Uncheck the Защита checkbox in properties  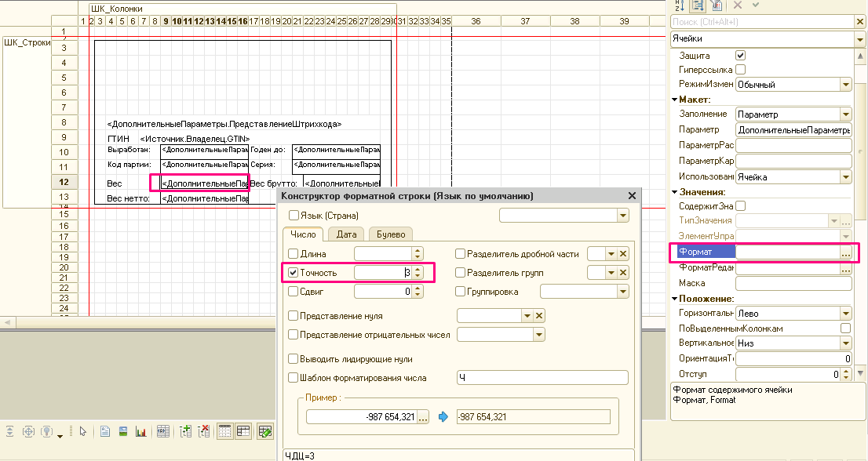click(x=741, y=56)
